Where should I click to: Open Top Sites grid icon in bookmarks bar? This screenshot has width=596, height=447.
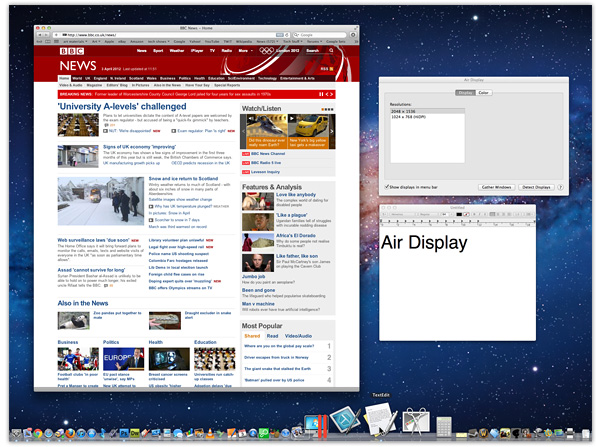[56, 41]
